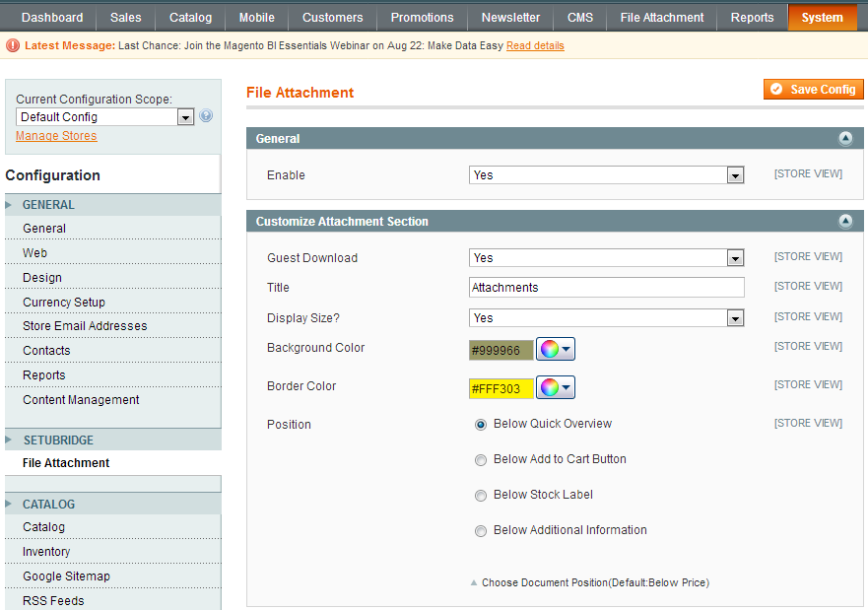Screen dimensions: 868x610
Task: Choose the Below Stock Label position
Action: (481, 496)
